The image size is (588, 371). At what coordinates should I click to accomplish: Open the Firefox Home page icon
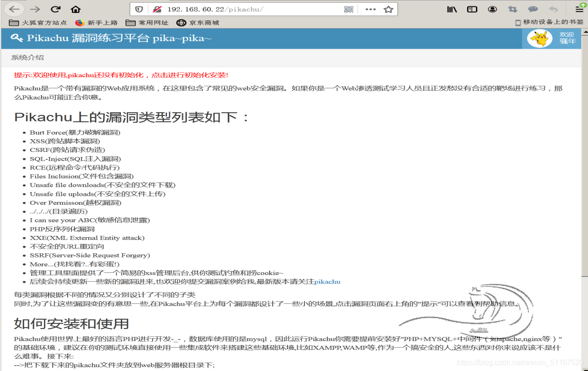(x=76, y=9)
